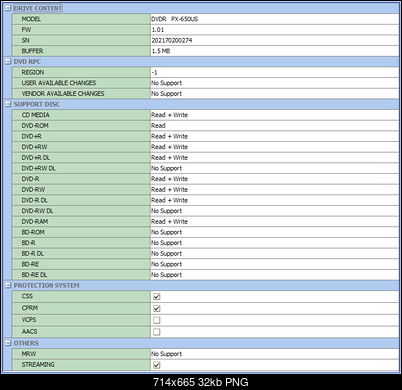
Task: Click the DVD RPC header text
Action: point(27,62)
